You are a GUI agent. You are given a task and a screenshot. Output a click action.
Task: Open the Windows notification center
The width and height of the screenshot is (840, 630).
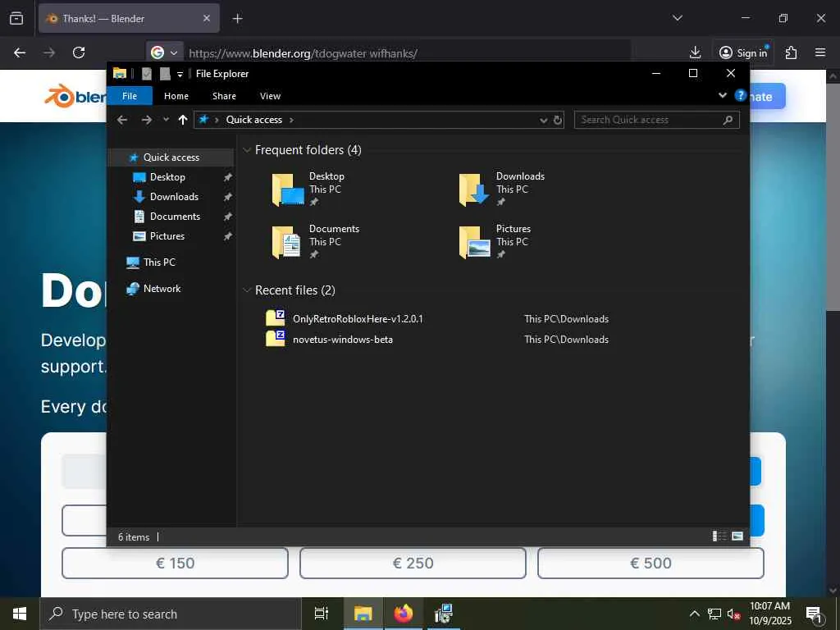(814, 614)
